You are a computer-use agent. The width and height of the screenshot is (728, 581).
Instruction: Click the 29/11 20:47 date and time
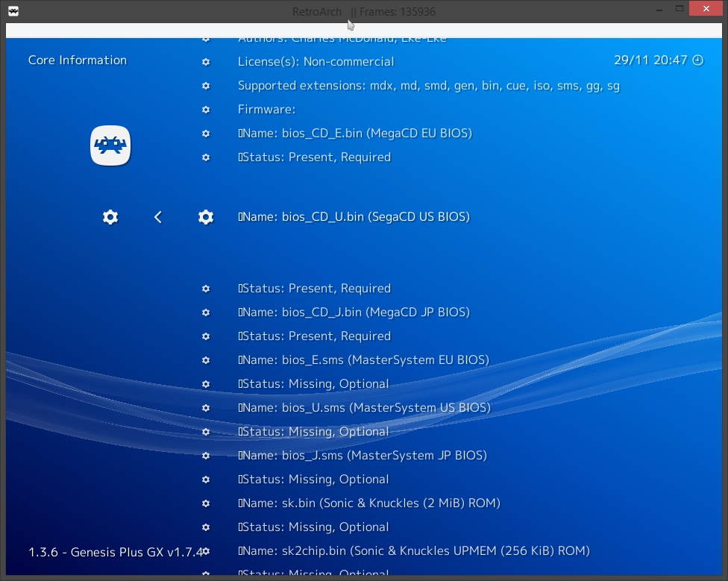650,60
